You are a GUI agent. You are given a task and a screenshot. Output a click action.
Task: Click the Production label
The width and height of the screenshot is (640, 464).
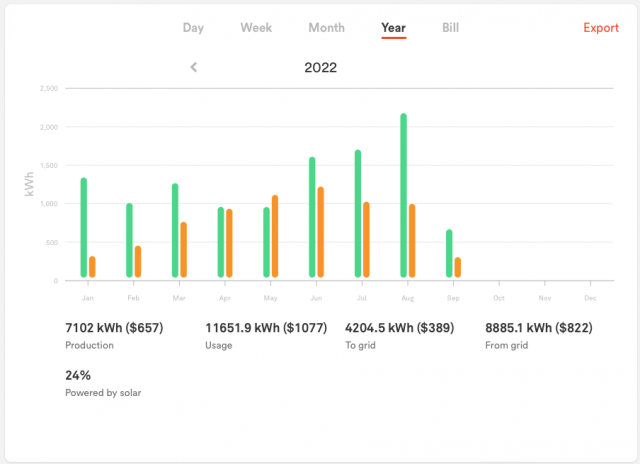89,345
